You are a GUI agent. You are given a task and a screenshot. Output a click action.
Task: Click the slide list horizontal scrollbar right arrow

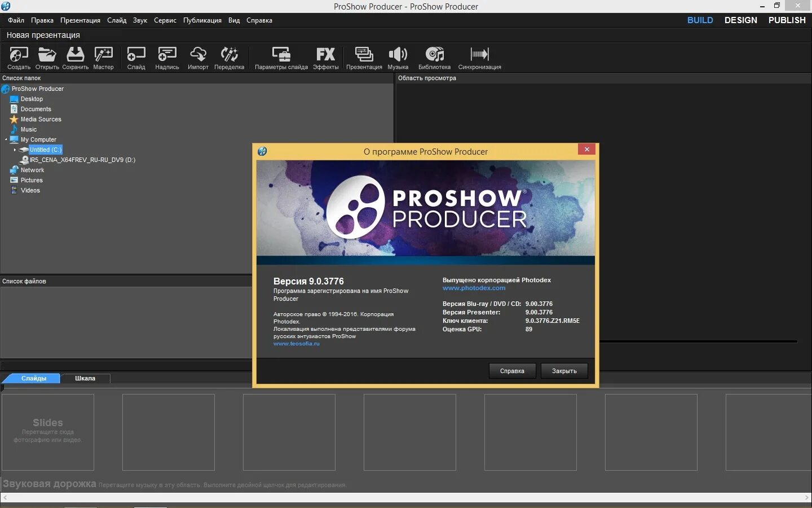click(x=806, y=497)
